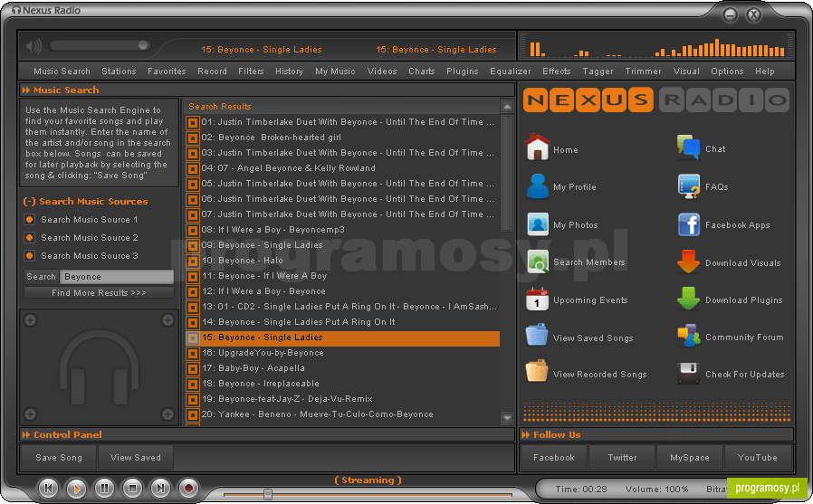Collapse the Music Search panel header
Image resolution: width=813 pixels, height=504 pixels.
(x=26, y=90)
